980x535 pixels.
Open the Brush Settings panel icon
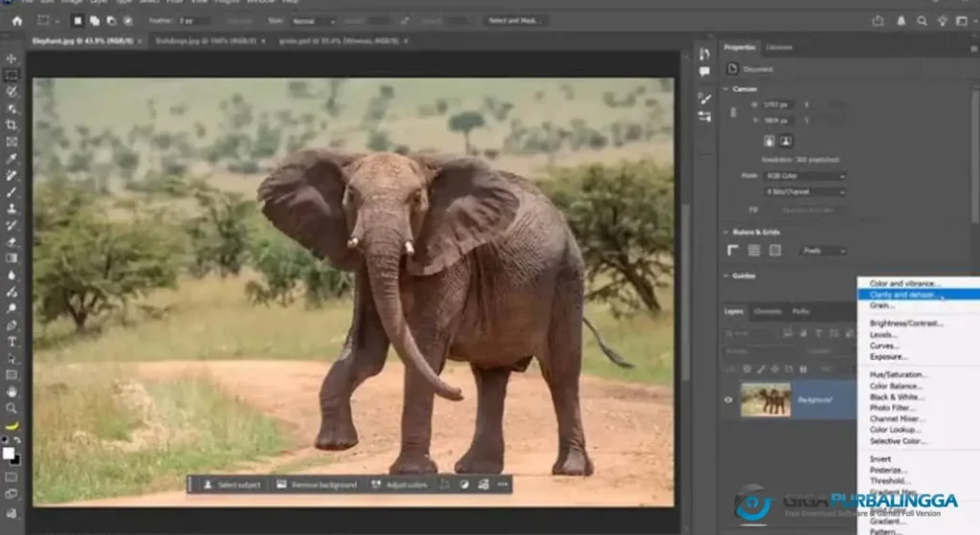coord(704,99)
